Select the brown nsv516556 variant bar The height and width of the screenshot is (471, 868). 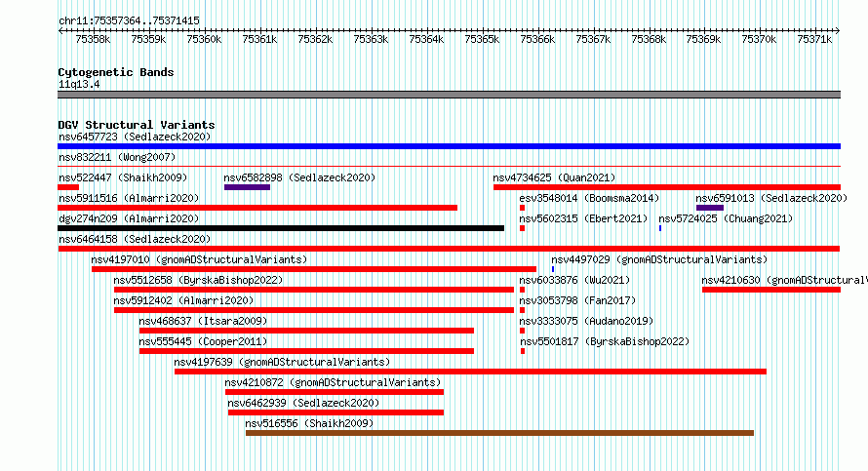(500, 433)
